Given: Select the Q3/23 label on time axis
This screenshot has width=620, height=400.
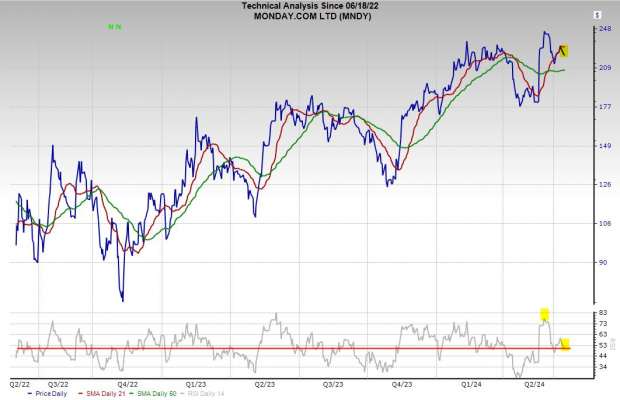Looking at the screenshot, I should 333,383.
